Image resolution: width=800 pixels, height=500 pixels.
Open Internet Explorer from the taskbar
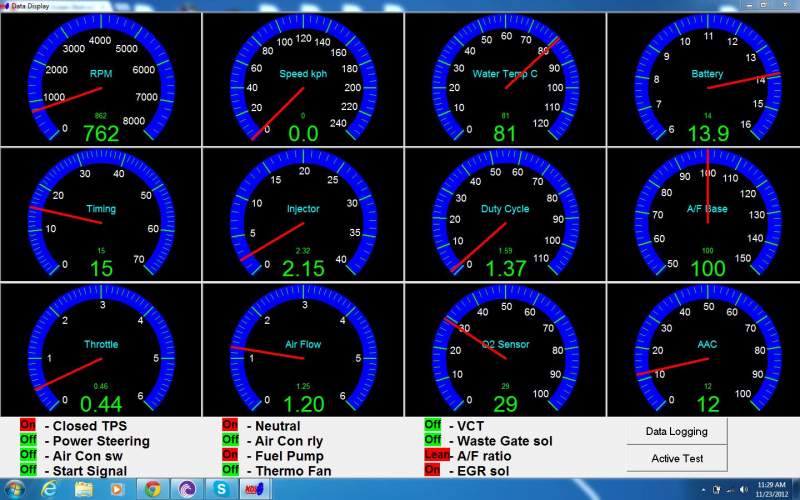(49, 489)
